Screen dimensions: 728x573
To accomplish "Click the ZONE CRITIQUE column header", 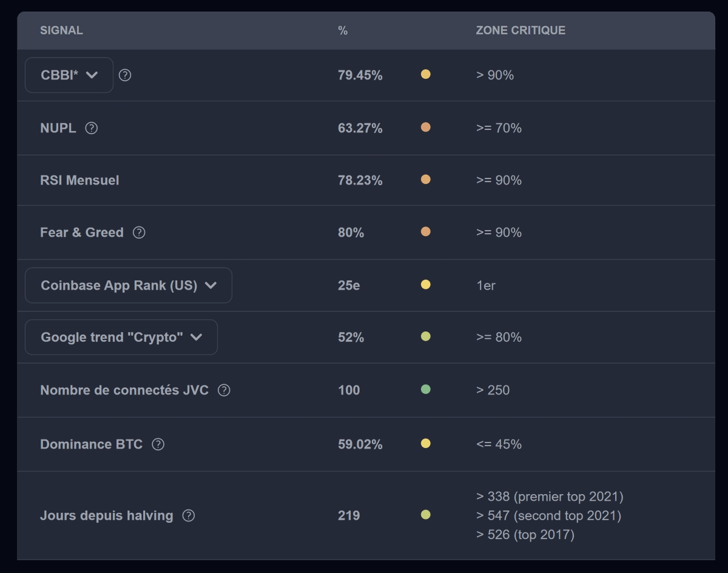I will point(521,30).
